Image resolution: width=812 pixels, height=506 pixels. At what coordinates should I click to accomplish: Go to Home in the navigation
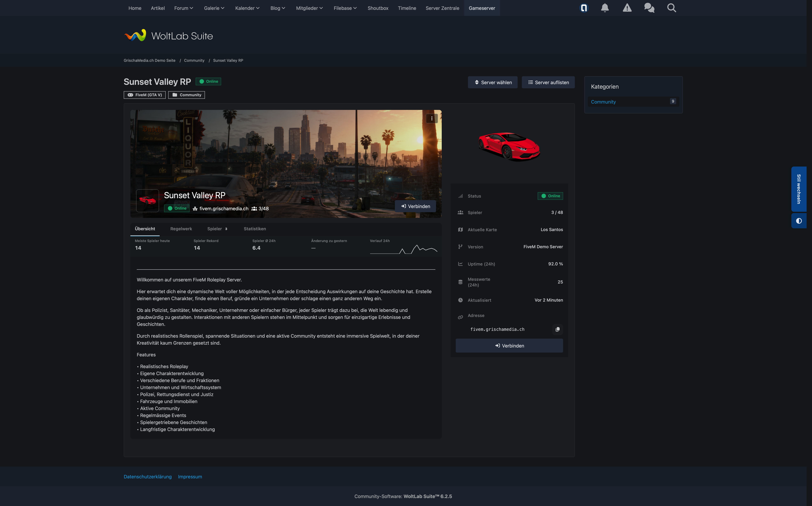point(135,8)
